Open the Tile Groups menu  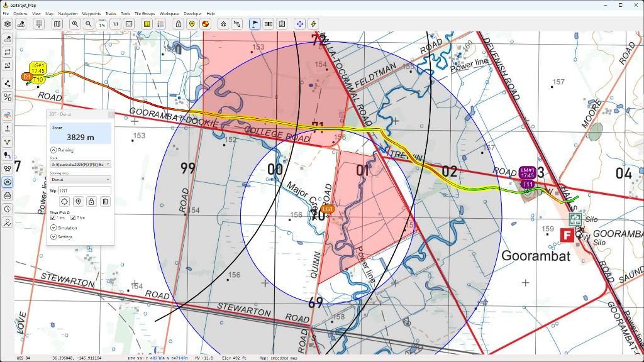click(145, 14)
